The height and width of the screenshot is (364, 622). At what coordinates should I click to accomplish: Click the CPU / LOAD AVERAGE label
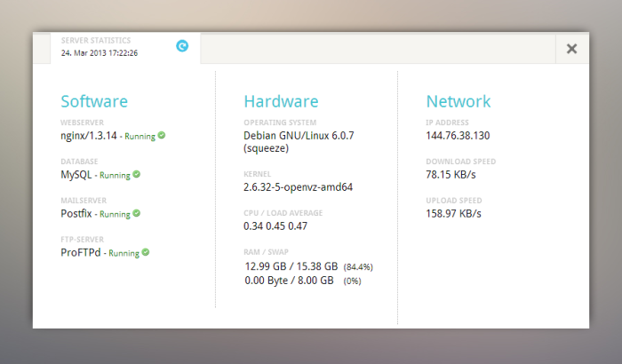283,213
